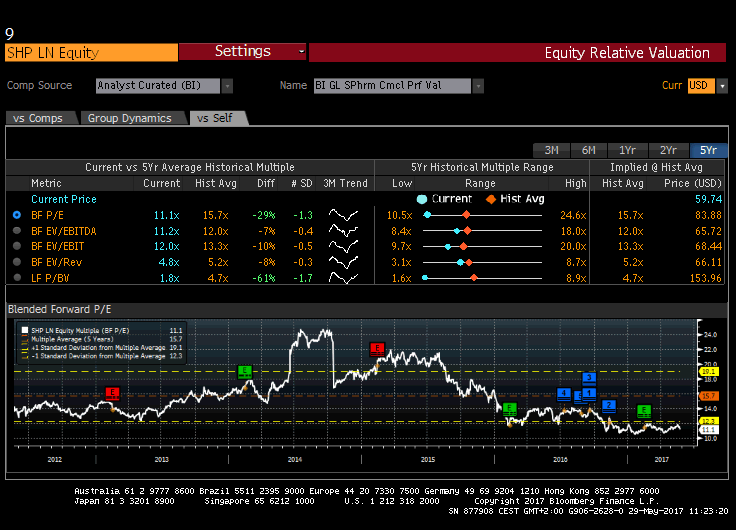Click the yellow 12.3 axis tag
Viewport: 736px width, 530px height.
708,421
